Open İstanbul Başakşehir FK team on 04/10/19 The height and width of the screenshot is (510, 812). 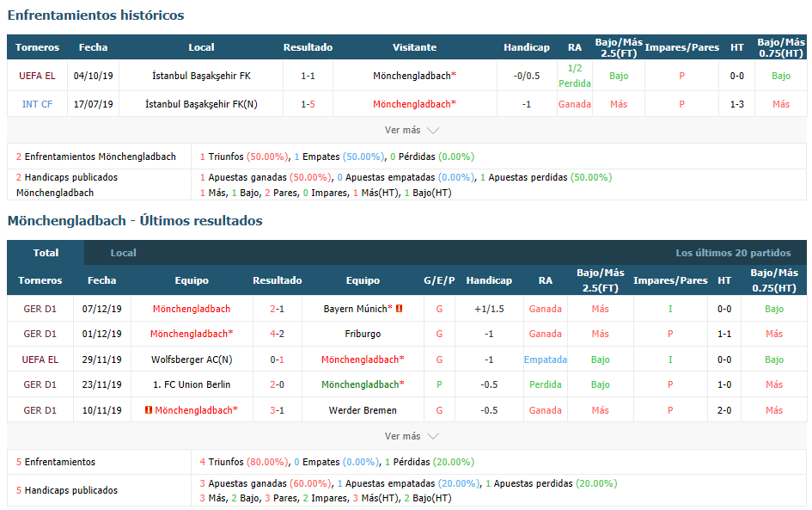[x=201, y=76]
